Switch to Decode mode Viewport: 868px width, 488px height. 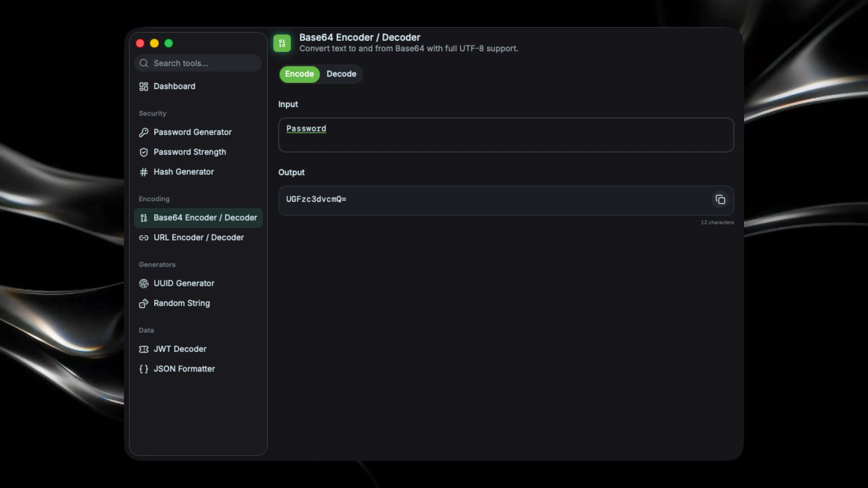pyautogui.click(x=341, y=74)
